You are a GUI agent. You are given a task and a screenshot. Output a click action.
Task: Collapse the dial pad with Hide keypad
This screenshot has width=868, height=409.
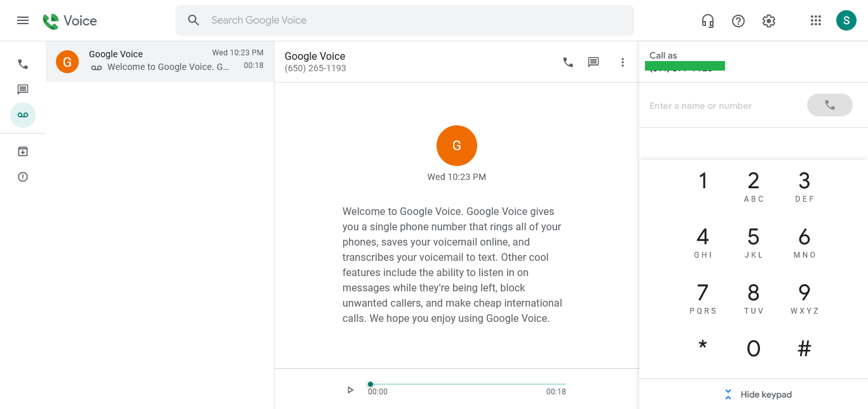759,394
